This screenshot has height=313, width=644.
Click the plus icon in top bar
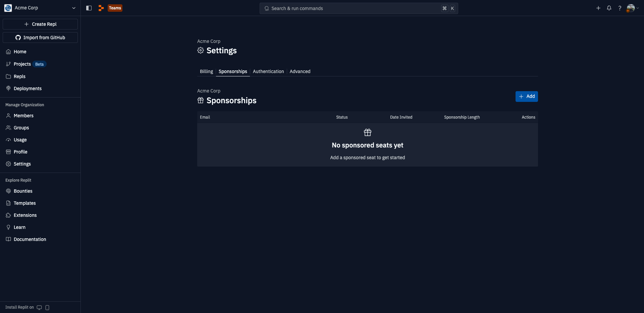pyautogui.click(x=598, y=8)
